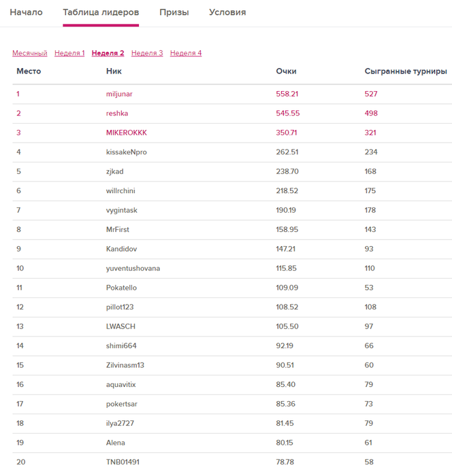This screenshot has width=452, height=476.
Task: Switch to Неделя 3 leaderboard
Action: pos(147,53)
